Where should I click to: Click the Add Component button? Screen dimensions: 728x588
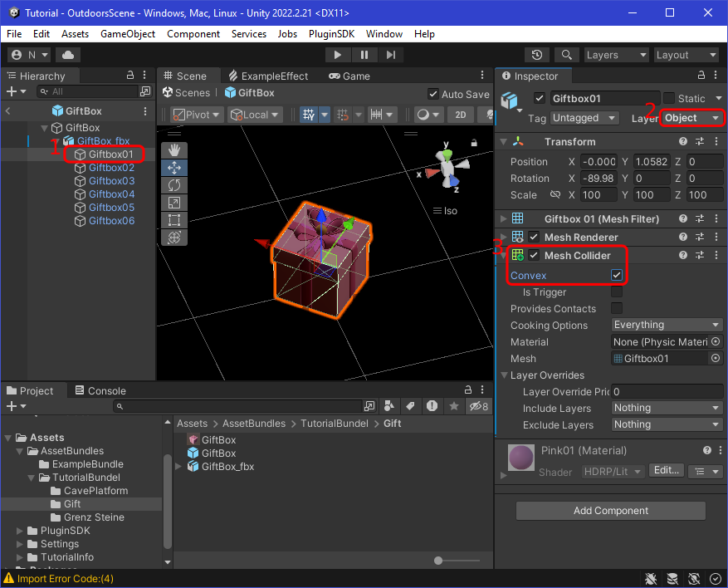point(611,511)
